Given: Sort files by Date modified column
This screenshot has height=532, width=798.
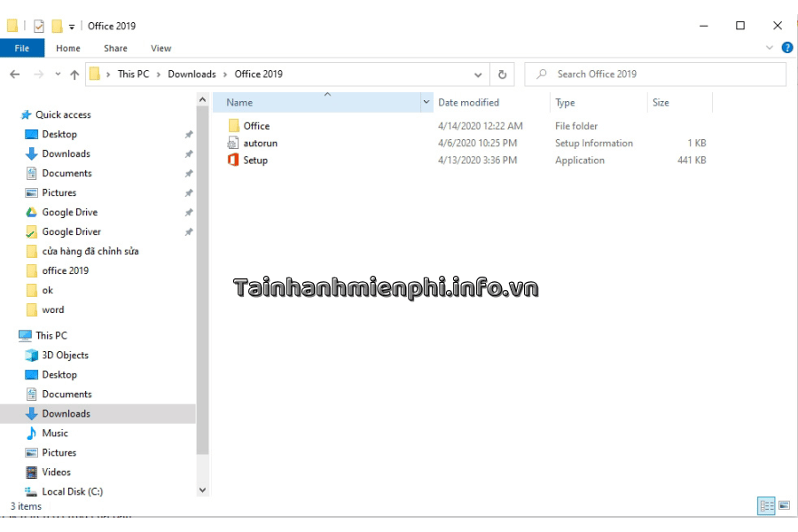Looking at the screenshot, I should [468, 103].
